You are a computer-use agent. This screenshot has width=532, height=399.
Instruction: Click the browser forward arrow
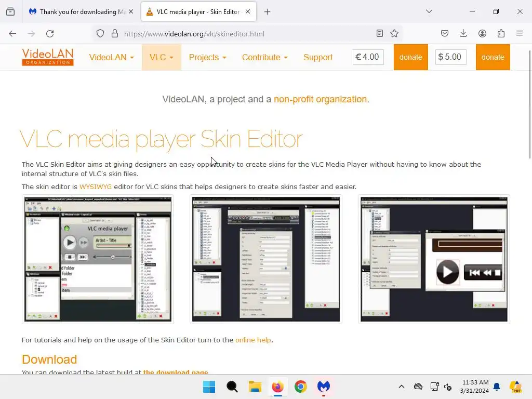[31, 34]
